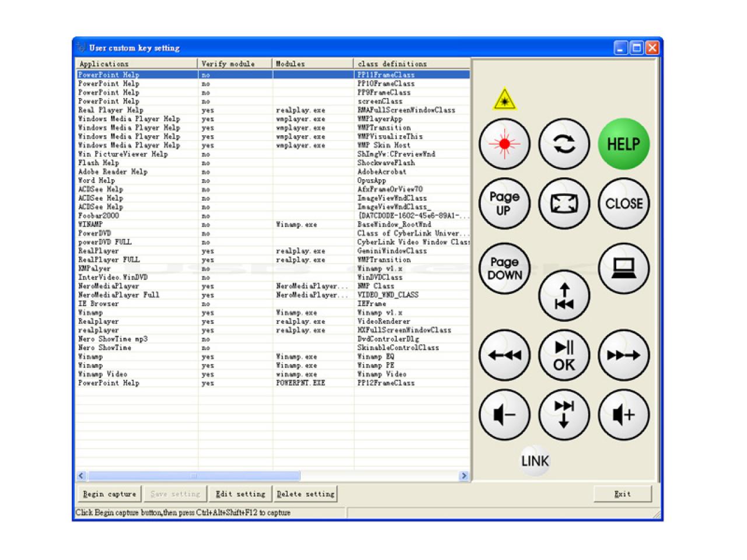
Task: Click the volume down speaker button
Action: (x=504, y=415)
